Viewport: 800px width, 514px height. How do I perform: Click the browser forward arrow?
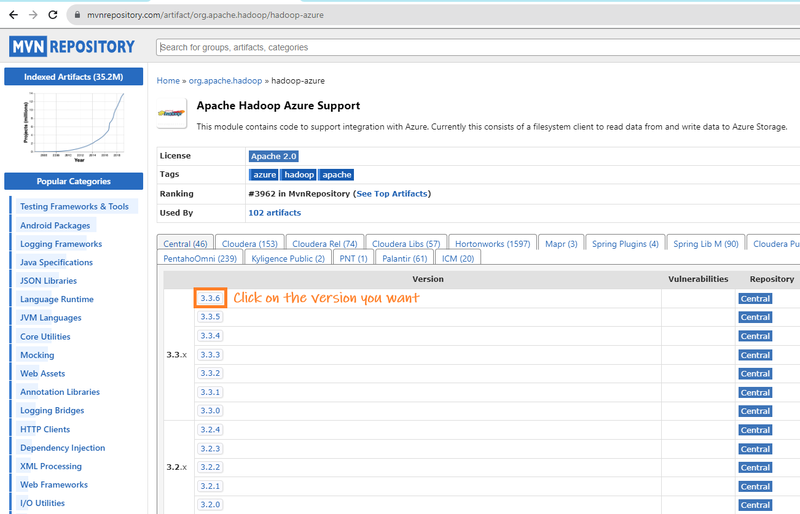point(33,15)
